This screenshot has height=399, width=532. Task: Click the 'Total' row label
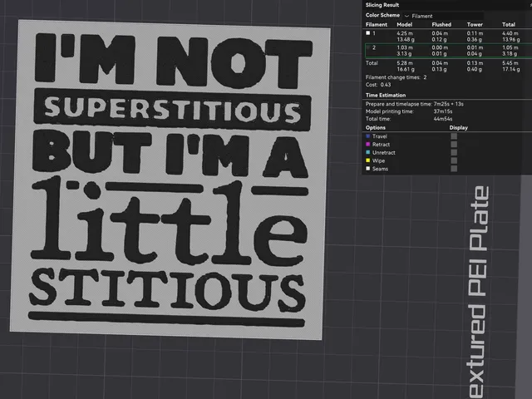372,63
